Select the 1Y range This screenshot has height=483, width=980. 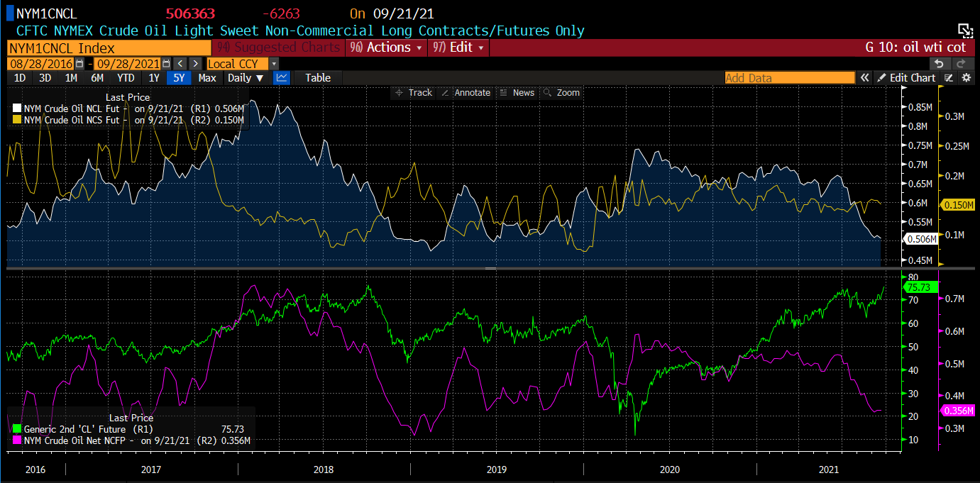[154, 78]
